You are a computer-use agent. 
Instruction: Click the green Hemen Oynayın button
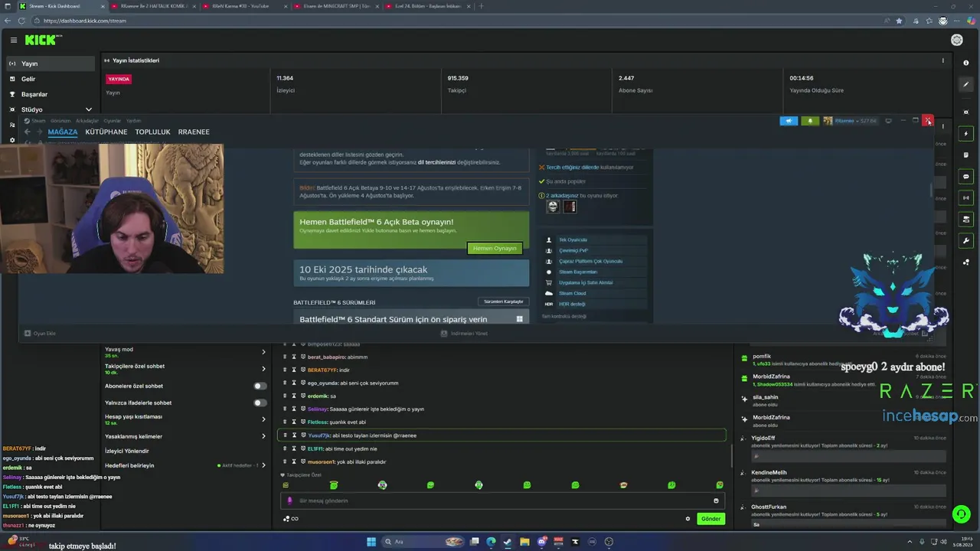coord(495,248)
